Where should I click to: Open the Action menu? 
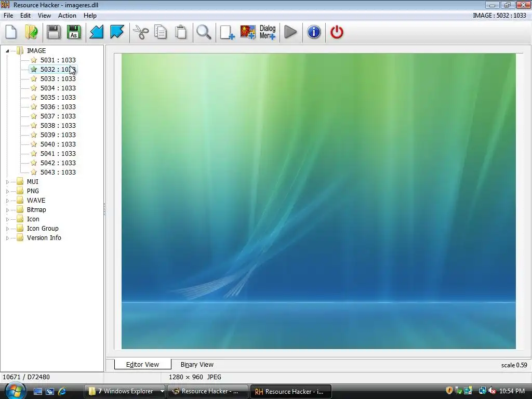67,15
